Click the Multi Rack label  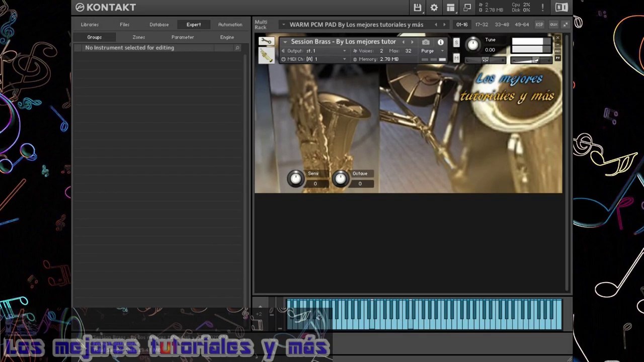click(x=261, y=25)
